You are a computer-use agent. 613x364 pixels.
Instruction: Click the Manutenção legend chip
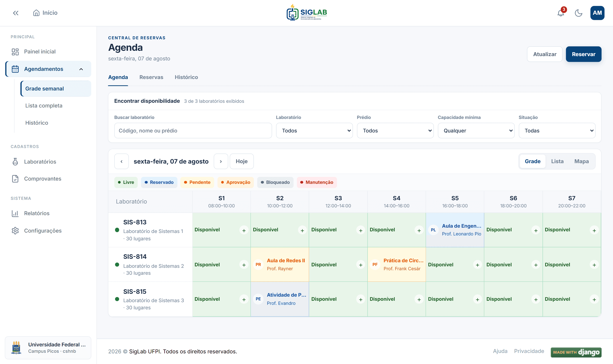(317, 182)
